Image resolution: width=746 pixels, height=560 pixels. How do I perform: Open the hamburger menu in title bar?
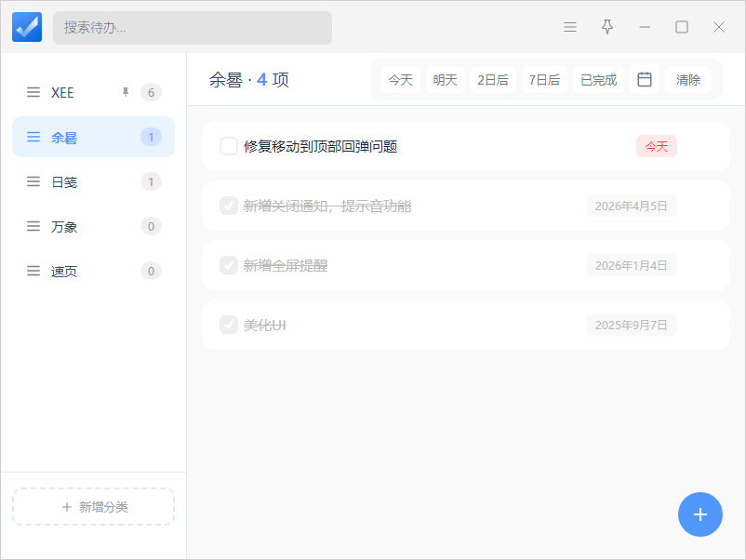pos(570,27)
